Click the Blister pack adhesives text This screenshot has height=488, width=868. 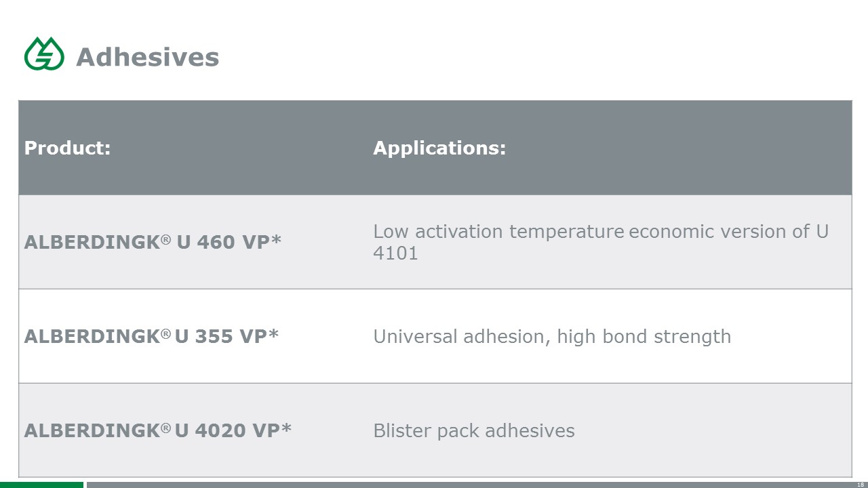474,431
